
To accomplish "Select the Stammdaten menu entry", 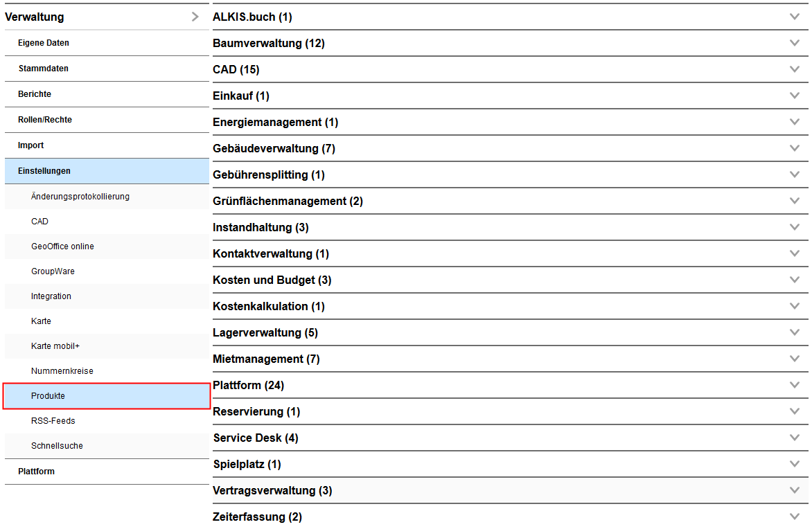I will [x=44, y=69].
